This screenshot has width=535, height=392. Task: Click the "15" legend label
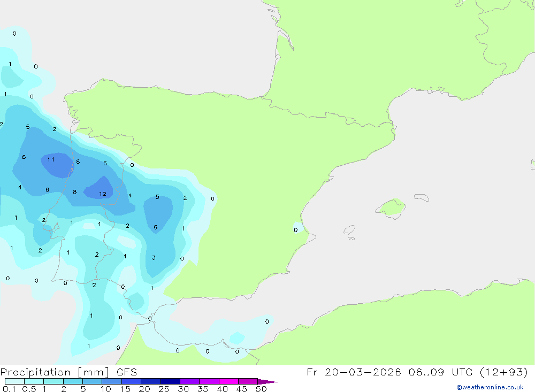[125, 389]
